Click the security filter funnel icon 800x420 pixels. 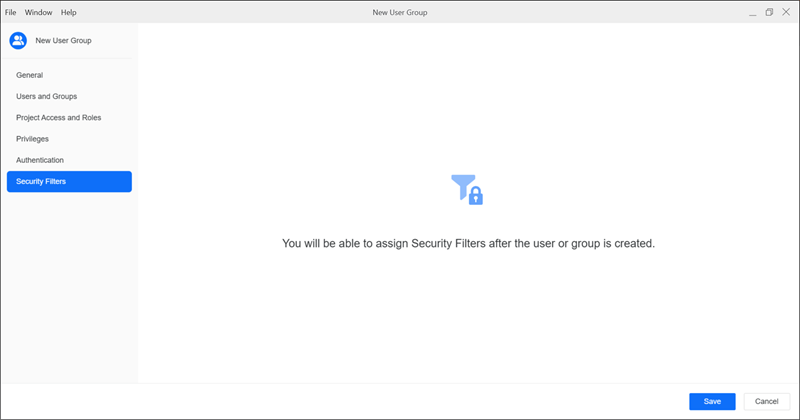point(463,185)
